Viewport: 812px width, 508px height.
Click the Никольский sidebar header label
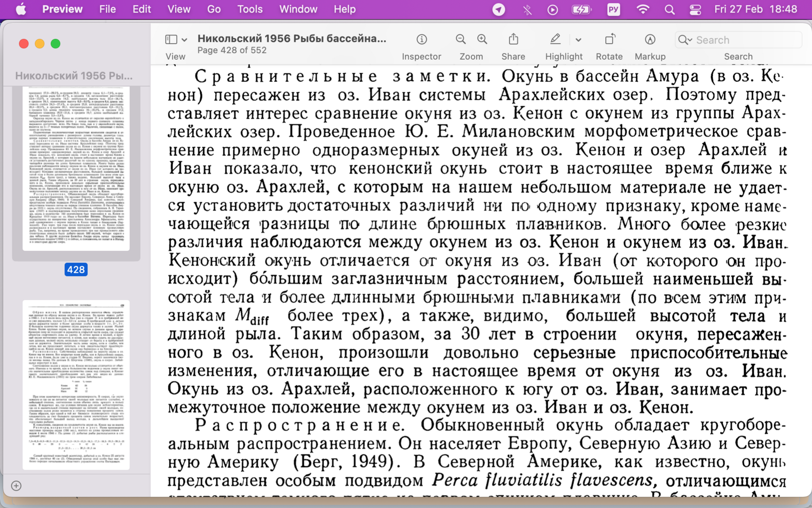74,76
